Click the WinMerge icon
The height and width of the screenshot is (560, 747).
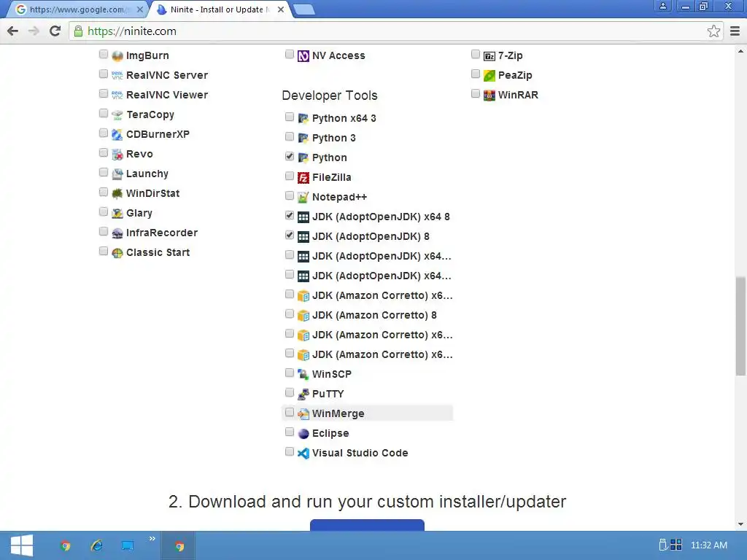[303, 414]
